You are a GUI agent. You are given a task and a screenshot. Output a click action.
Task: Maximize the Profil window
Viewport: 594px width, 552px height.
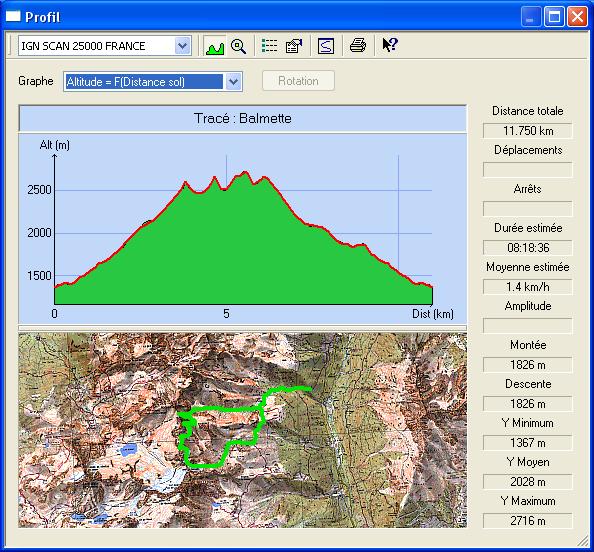click(x=554, y=17)
